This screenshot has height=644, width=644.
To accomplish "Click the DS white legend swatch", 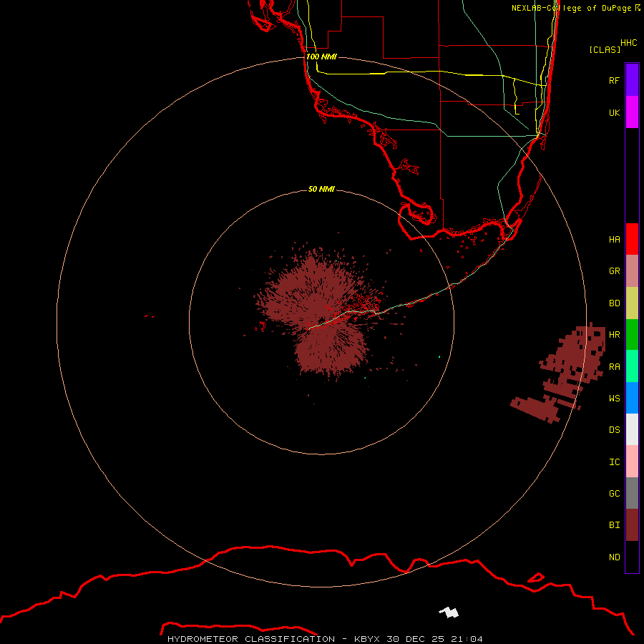I will click(x=632, y=429).
